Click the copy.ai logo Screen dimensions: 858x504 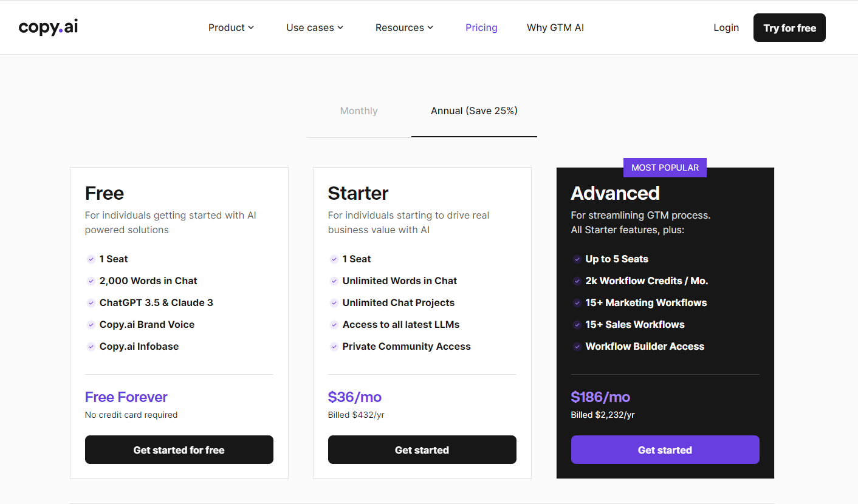point(48,27)
